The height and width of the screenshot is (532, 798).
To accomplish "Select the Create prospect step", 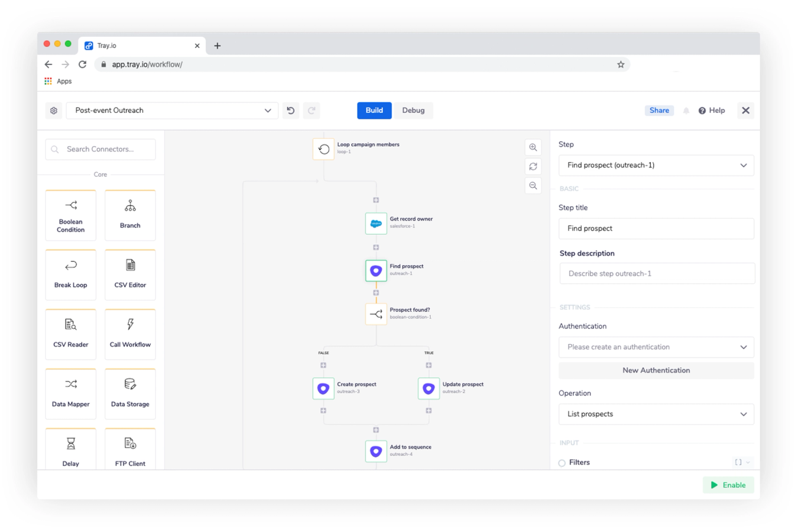I will click(x=323, y=388).
